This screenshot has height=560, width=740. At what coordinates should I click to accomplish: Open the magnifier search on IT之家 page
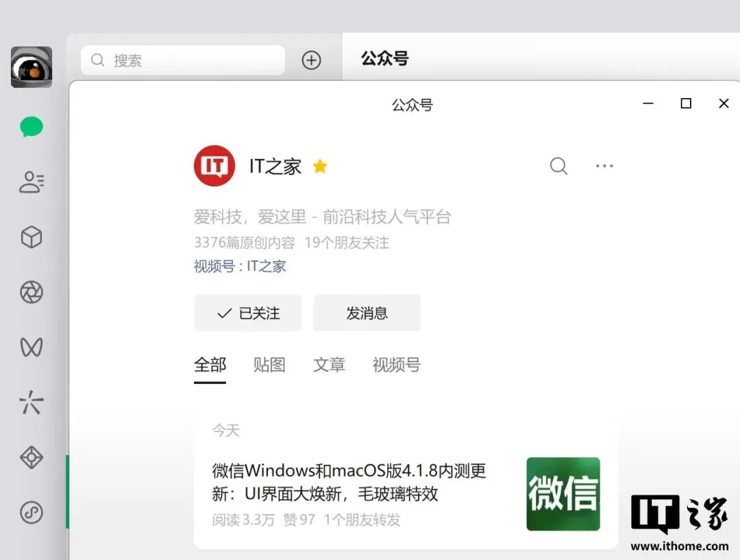pos(558,166)
